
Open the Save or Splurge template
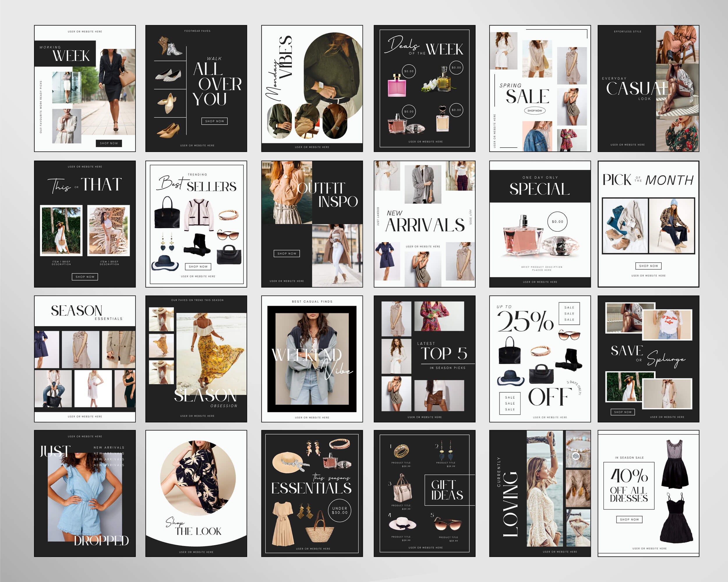point(648,359)
